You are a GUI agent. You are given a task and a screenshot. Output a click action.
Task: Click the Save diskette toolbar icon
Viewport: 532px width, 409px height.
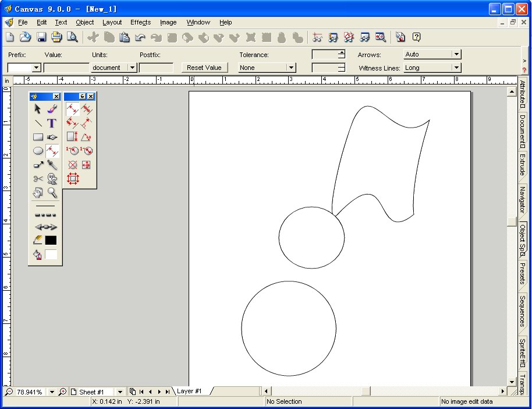coord(41,37)
